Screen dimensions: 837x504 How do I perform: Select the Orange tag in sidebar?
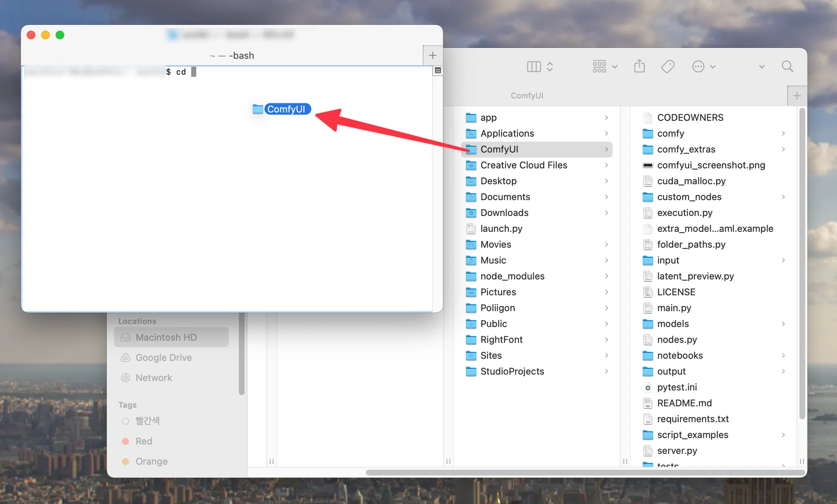coord(151,461)
